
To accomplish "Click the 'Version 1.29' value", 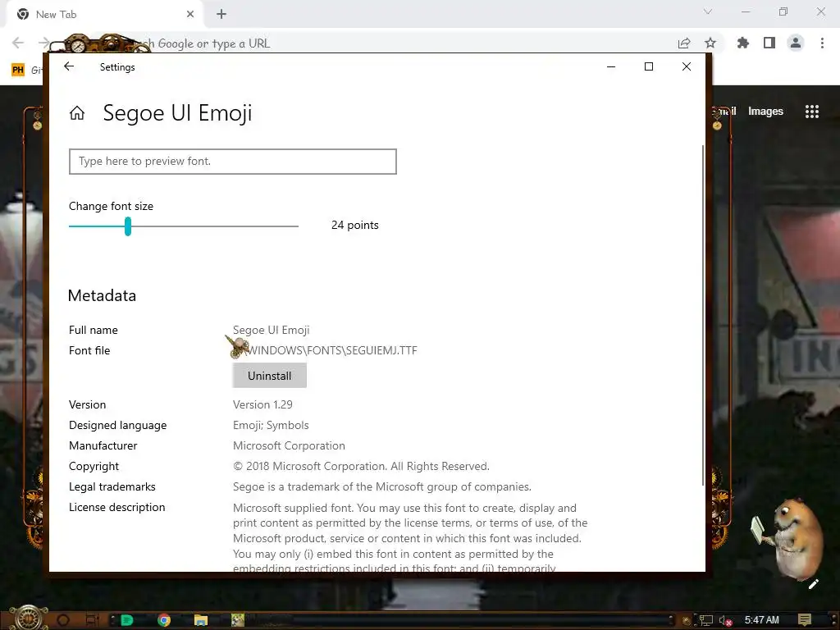I will click(262, 404).
